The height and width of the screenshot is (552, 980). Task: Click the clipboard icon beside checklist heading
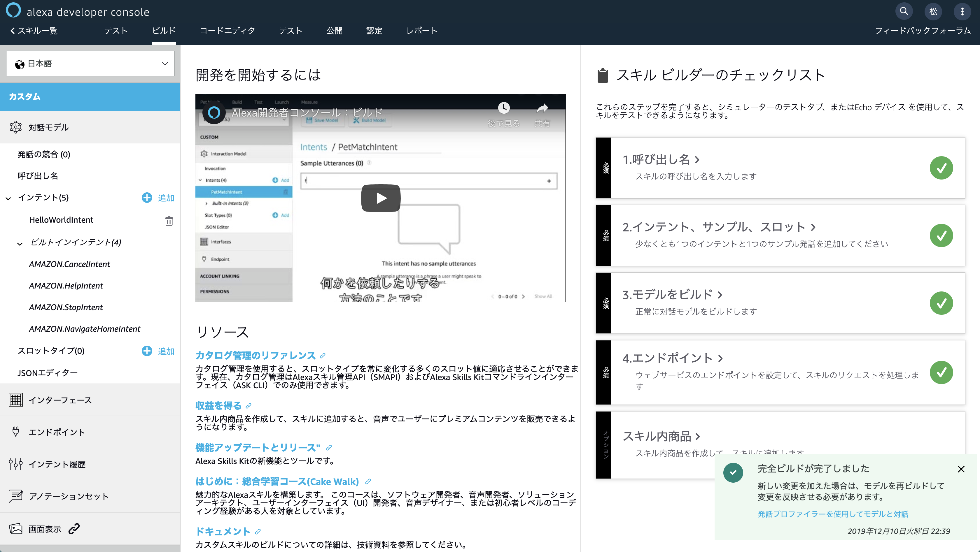coord(603,75)
